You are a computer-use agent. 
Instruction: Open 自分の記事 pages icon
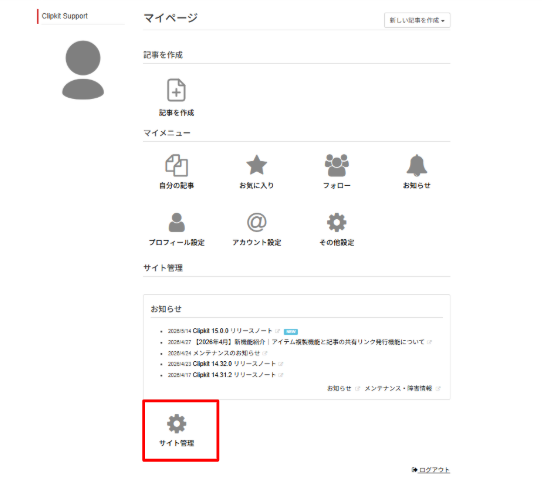(x=176, y=166)
